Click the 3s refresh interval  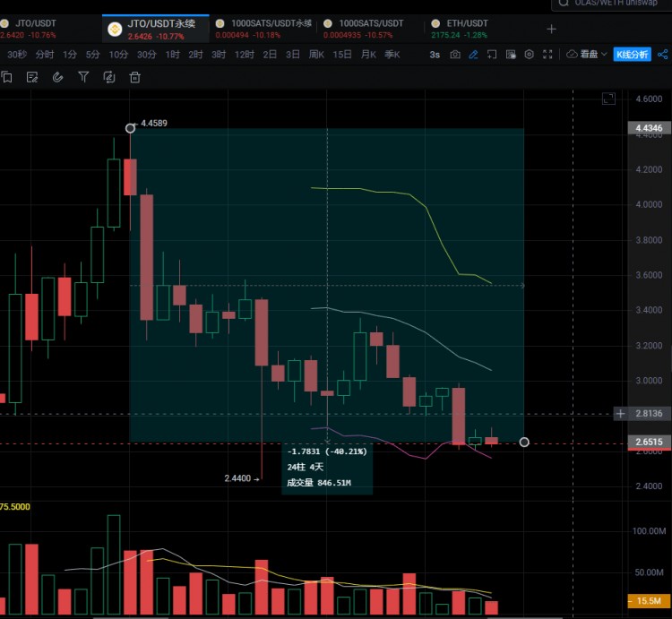435,55
